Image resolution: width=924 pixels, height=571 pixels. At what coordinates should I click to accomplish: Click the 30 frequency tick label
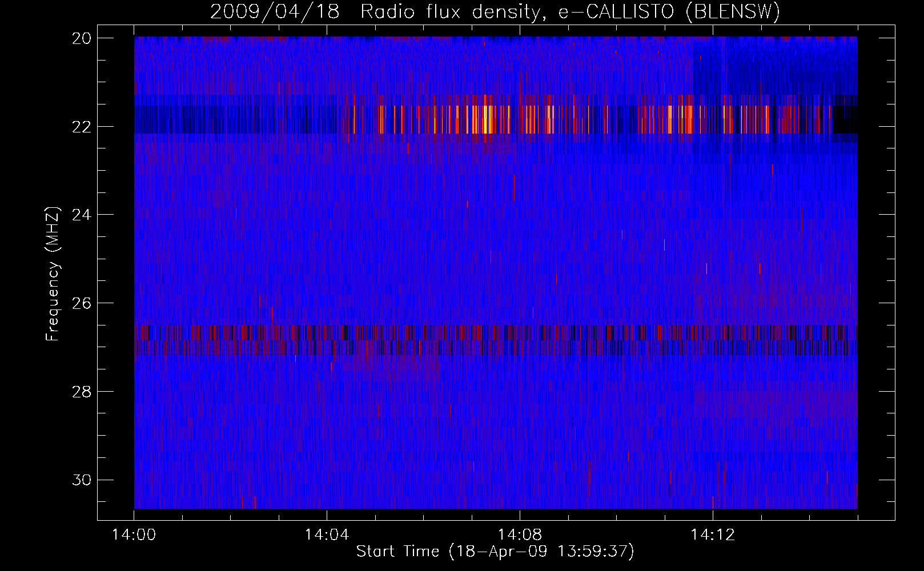(x=82, y=480)
